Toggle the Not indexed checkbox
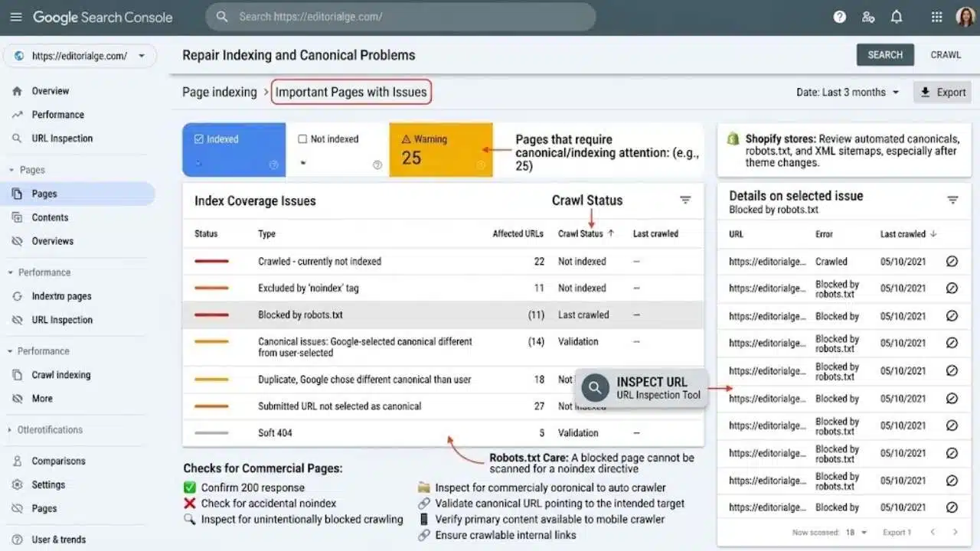The image size is (980, 551). [x=302, y=139]
